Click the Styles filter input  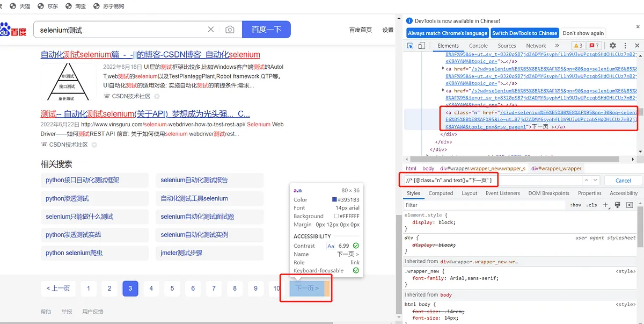485,205
